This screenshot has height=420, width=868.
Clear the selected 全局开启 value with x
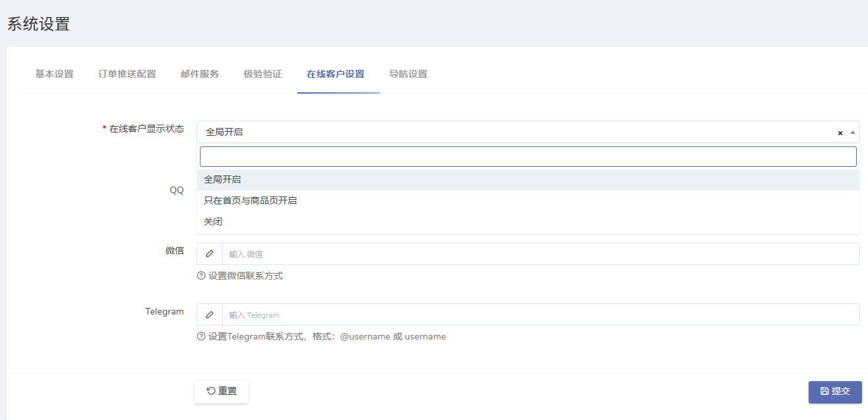coord(840,133)
